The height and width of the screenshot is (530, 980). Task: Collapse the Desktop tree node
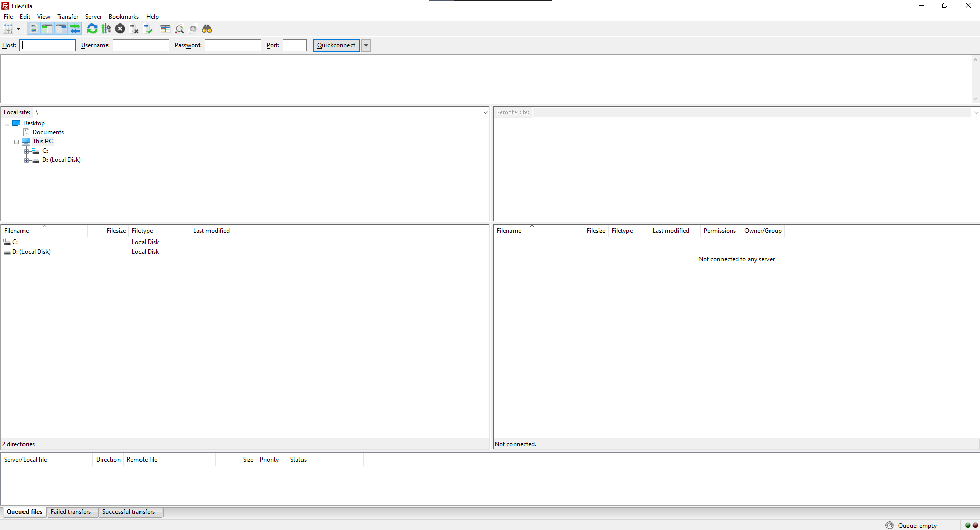(7, 124)
